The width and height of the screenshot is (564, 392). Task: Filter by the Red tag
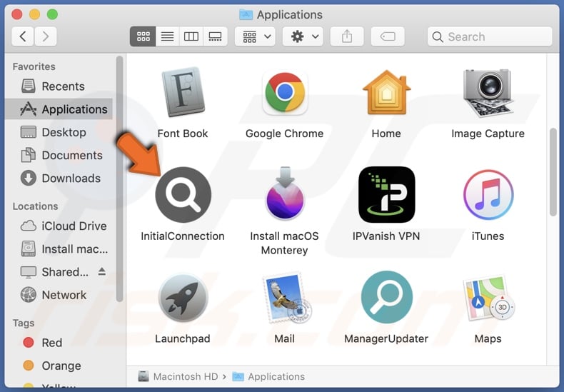[59, 342]
